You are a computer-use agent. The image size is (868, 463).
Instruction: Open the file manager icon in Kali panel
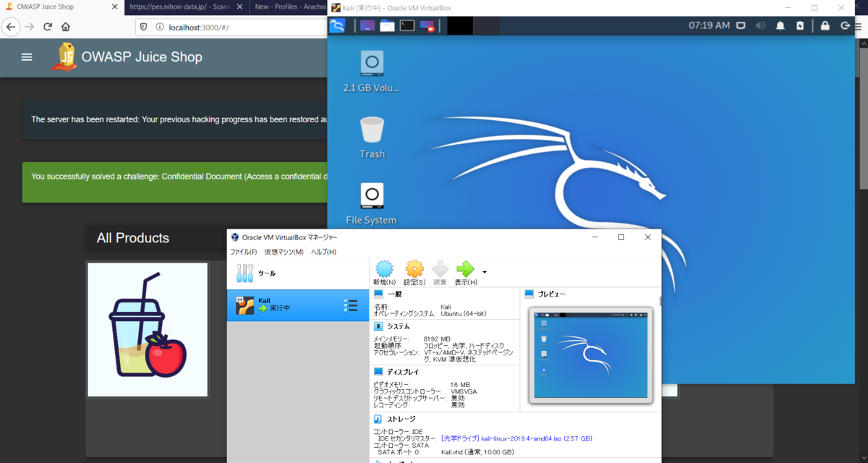point(387,25)
